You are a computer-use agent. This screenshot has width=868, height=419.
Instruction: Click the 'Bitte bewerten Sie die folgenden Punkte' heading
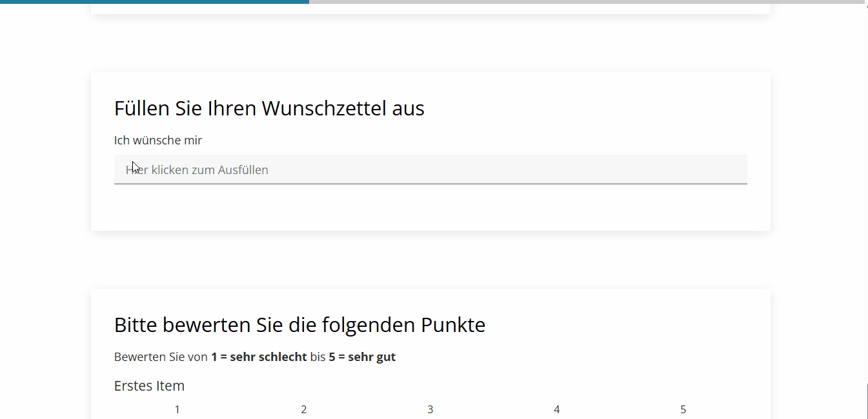[x=299, y=325]
